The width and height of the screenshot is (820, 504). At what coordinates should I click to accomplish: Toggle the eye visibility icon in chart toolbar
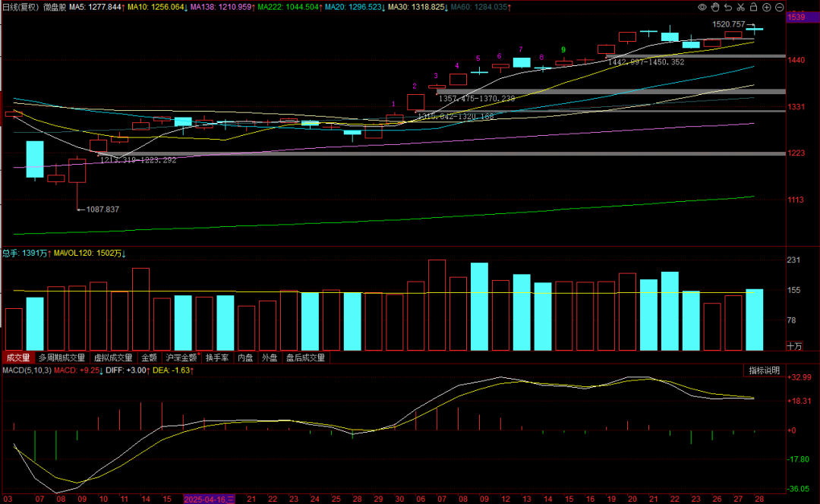pos(702,8)
